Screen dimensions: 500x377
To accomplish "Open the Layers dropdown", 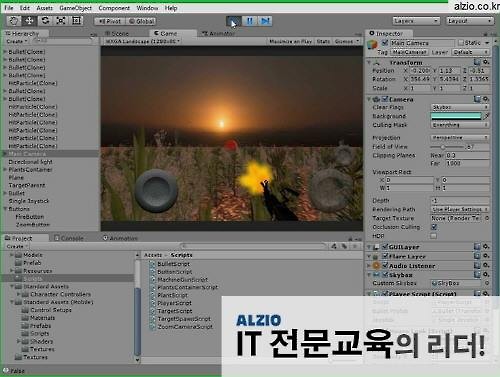I will (416, 21).
